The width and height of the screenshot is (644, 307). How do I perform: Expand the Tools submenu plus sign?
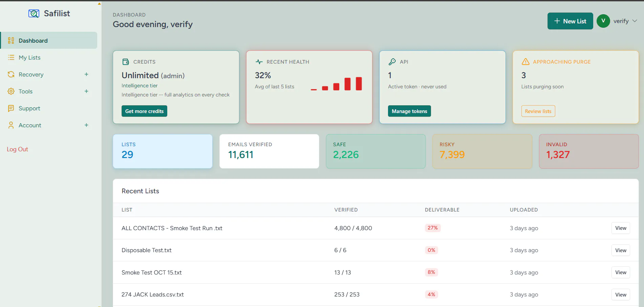pos(86,91)
